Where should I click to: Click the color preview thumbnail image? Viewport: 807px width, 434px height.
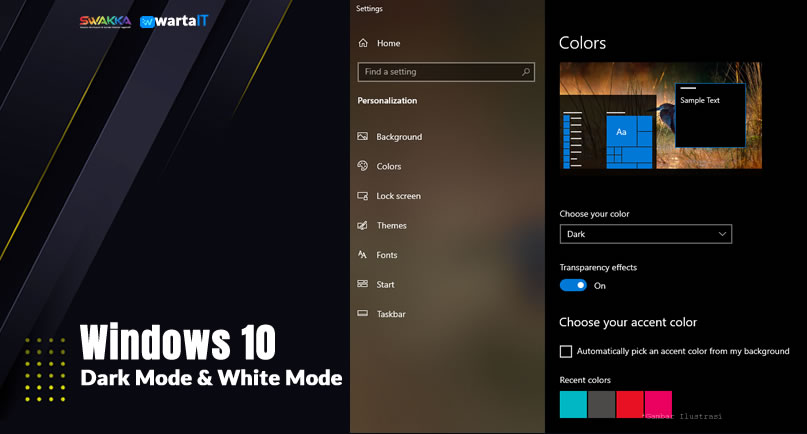(660, 115)
